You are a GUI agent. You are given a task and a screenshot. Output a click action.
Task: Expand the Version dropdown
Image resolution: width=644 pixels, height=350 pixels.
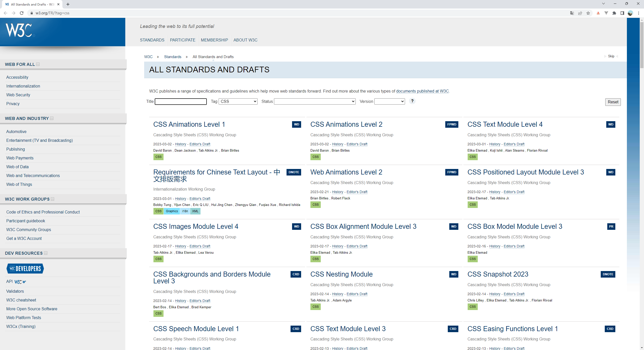(389, 101)
